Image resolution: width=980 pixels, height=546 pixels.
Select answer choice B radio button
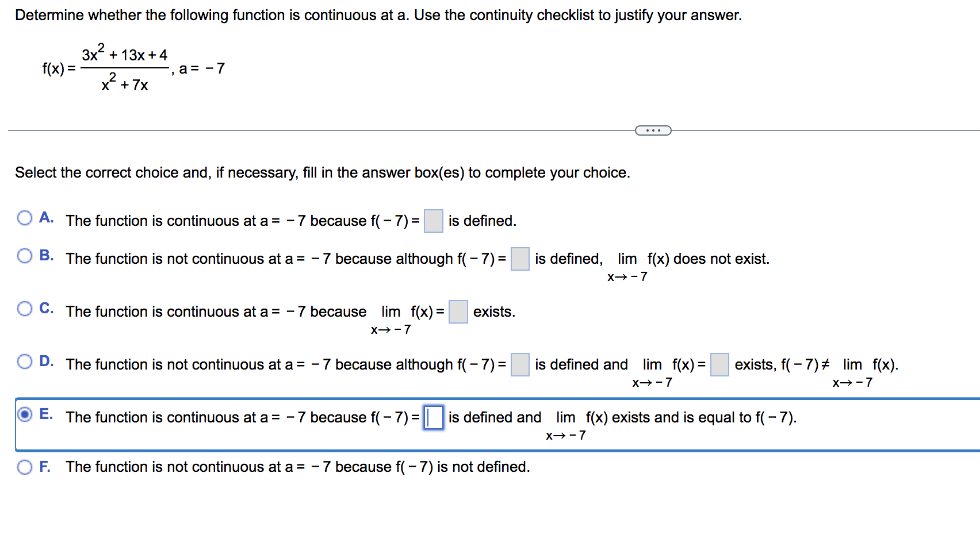coord(24,256)
